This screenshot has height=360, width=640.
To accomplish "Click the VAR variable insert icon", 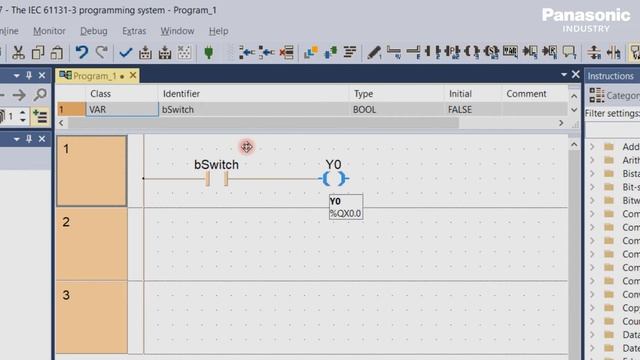I will coord(510,52).
